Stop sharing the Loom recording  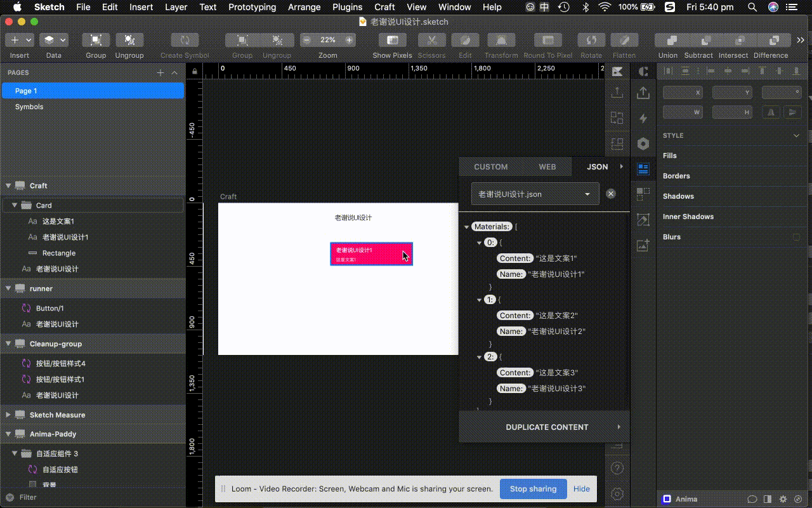pos(533,489)
